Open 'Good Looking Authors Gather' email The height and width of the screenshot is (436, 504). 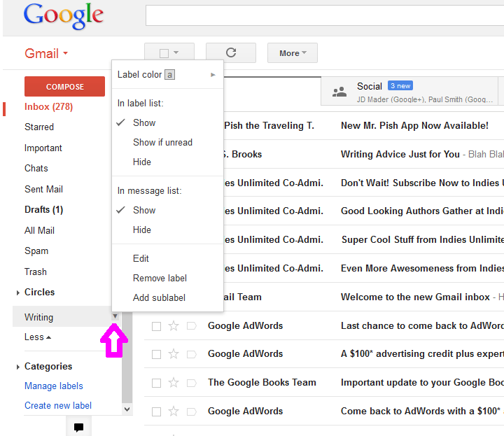click(x=422, y=211)
